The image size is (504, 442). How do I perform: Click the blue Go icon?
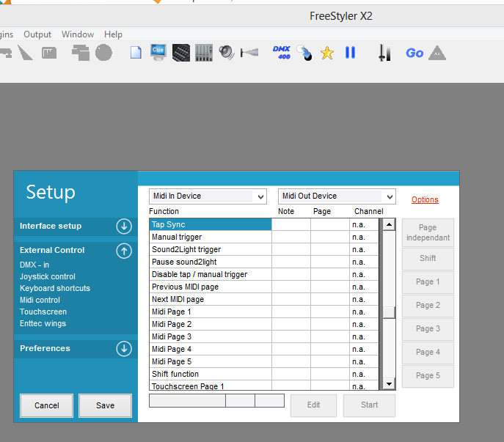[414, 53]
